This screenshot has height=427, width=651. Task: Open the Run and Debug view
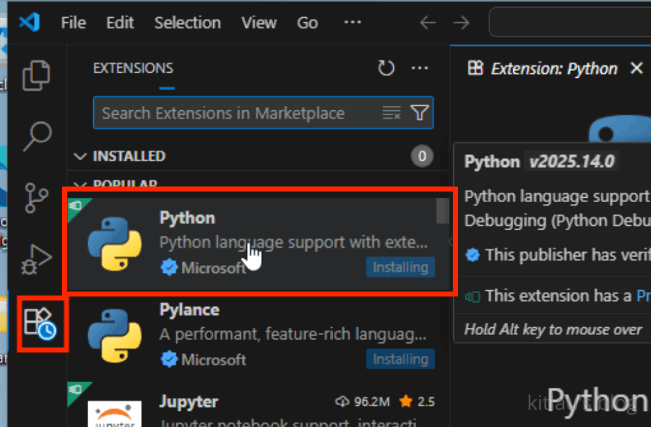(37, 260)
